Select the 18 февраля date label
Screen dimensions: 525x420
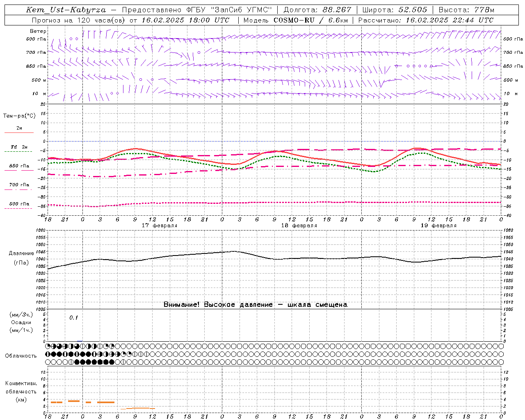point(299,226)
